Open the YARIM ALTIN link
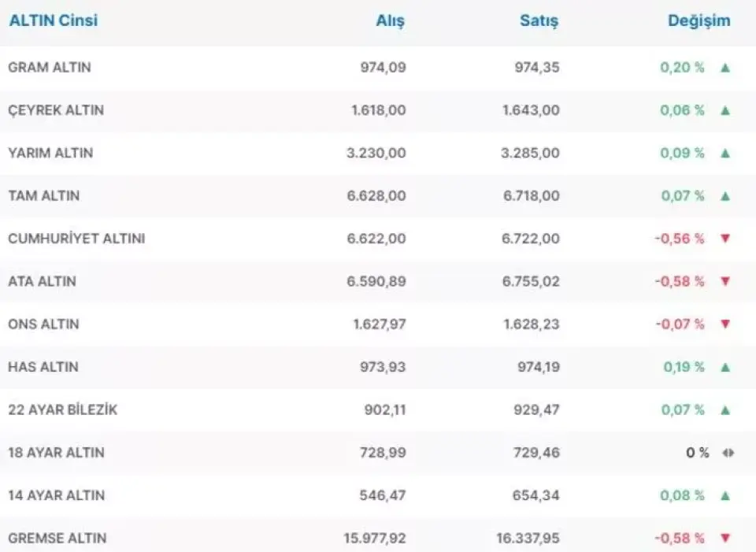 click(x=50, y=153)
